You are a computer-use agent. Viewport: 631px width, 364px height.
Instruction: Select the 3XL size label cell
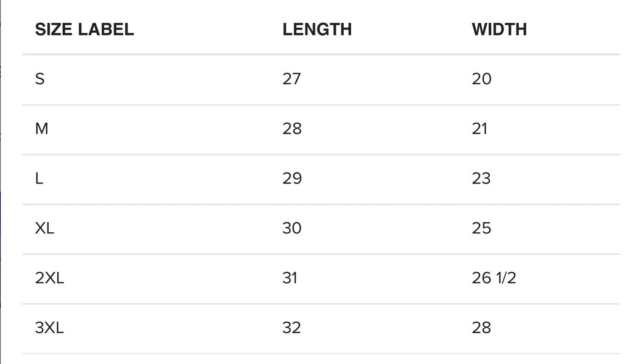50,328
